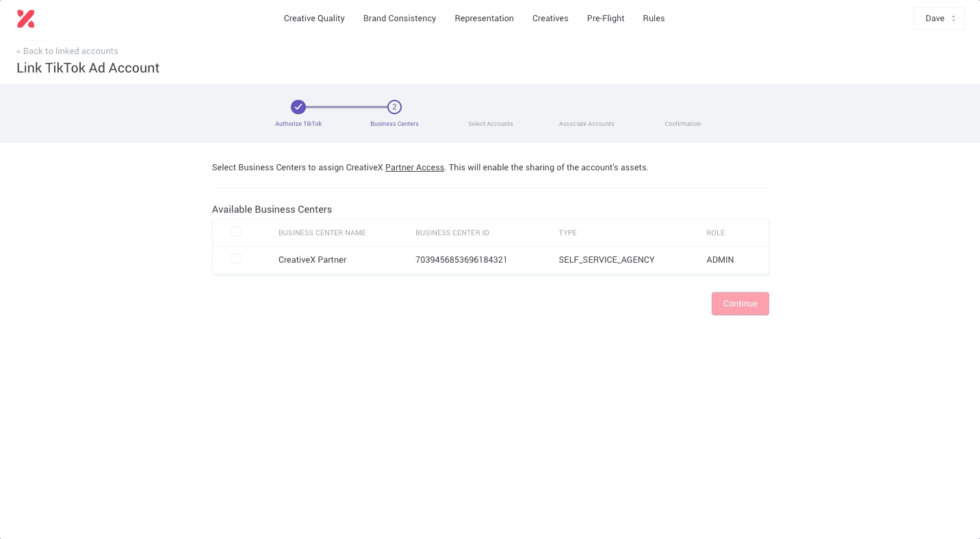Open the Pre-Flight page
Viewport: 980px width, 539px height.
click(606, 18)
